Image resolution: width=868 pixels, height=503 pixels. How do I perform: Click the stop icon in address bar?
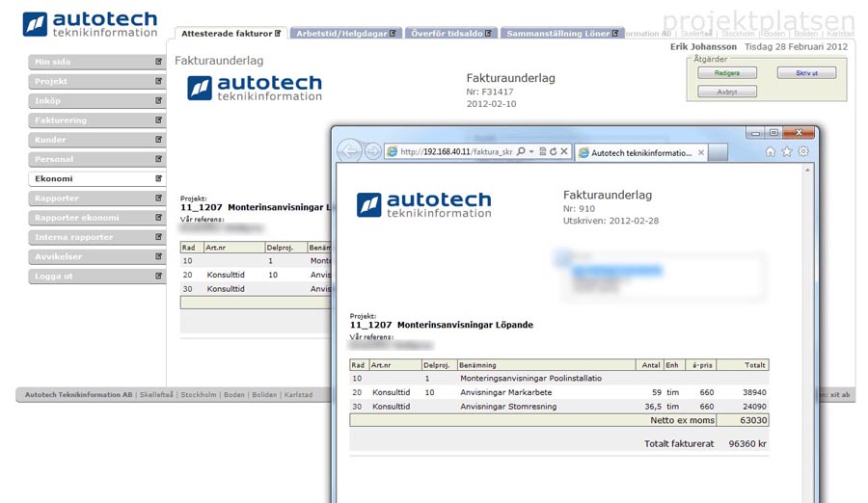click(564, 151)
